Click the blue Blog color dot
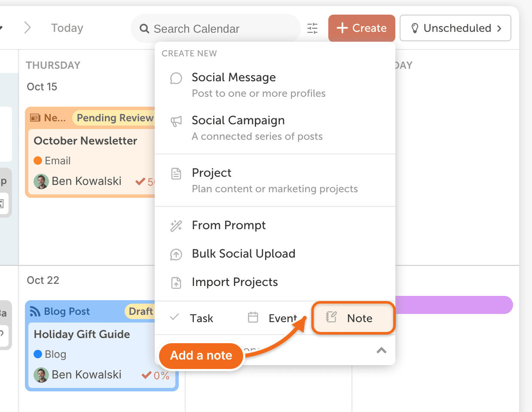This screenshot has height=412, width=532. click(x=38, y=354)
